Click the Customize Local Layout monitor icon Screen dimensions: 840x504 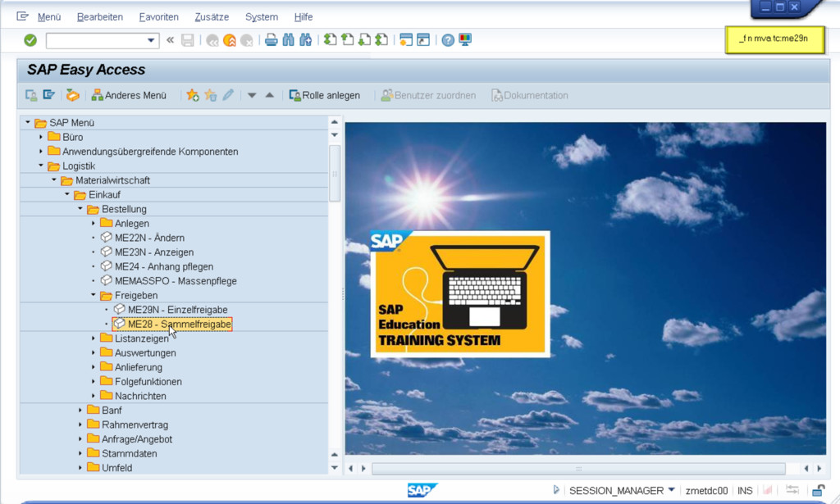[x=465, y=40]
